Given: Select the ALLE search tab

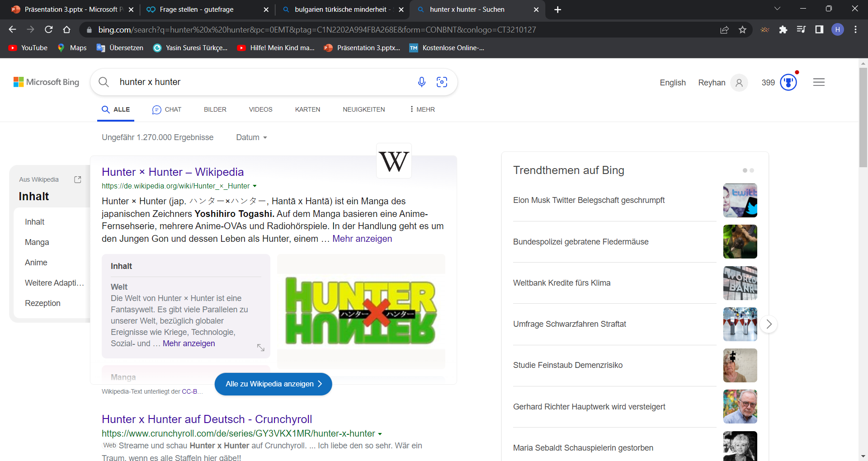Looking at the screenshot, I should click(116, 109).
